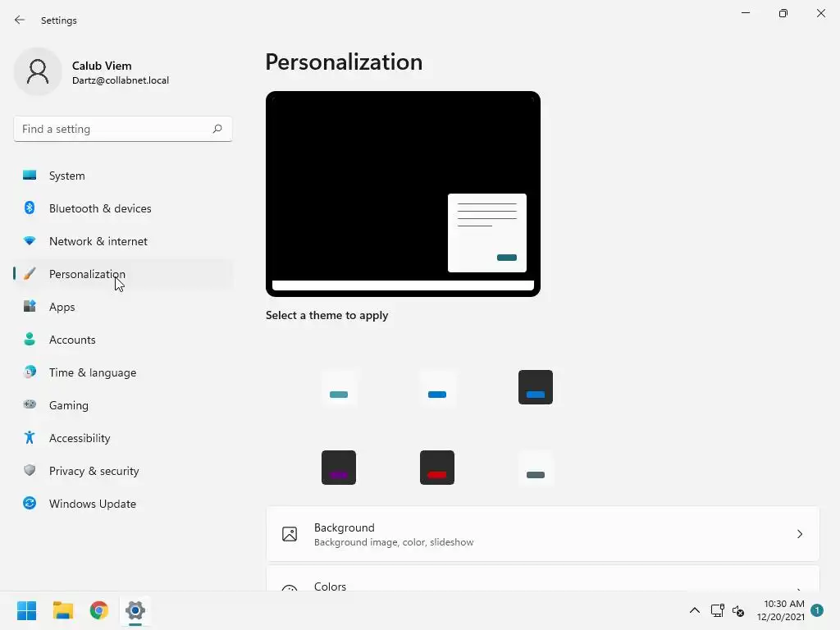Open Background settings row
Screen dimensions: 840x630
pyautogui.click(x=543, y=534)
